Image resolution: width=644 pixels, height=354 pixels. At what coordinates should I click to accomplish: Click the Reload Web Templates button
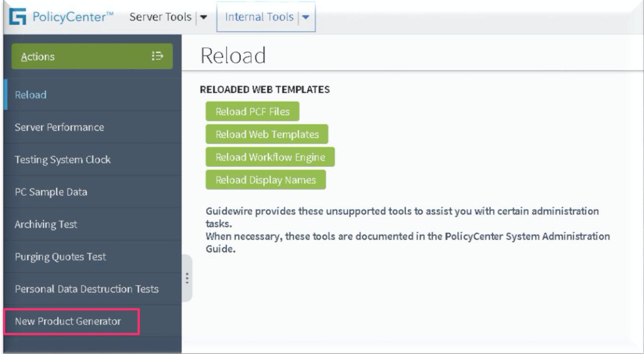pyautogui.click(x=267, y=134)
